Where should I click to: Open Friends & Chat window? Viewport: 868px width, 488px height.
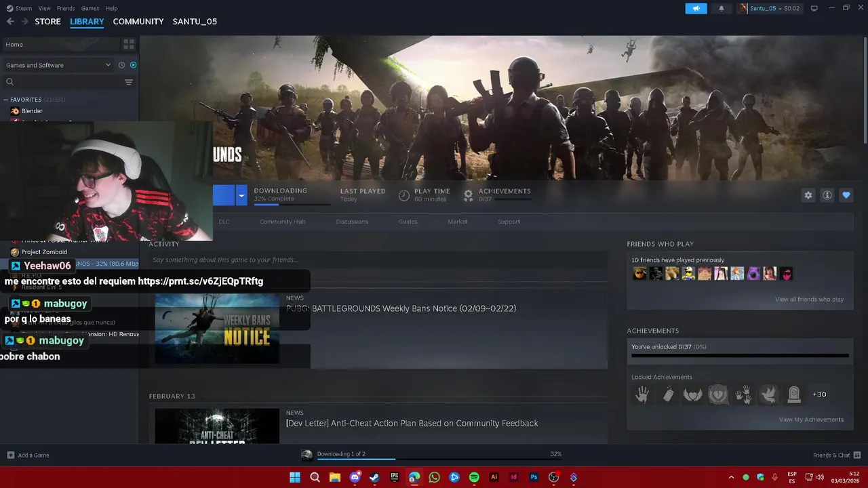click(836, 455)
